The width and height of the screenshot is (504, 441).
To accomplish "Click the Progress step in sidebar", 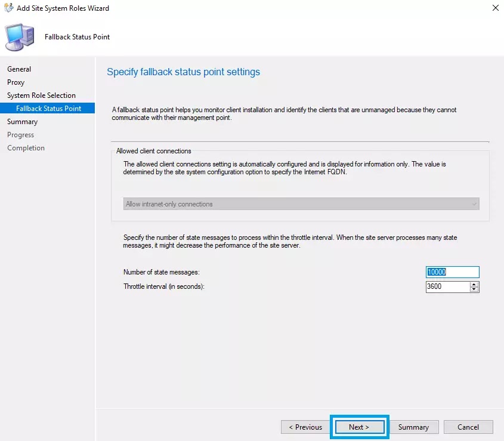I will click(20, 135).
